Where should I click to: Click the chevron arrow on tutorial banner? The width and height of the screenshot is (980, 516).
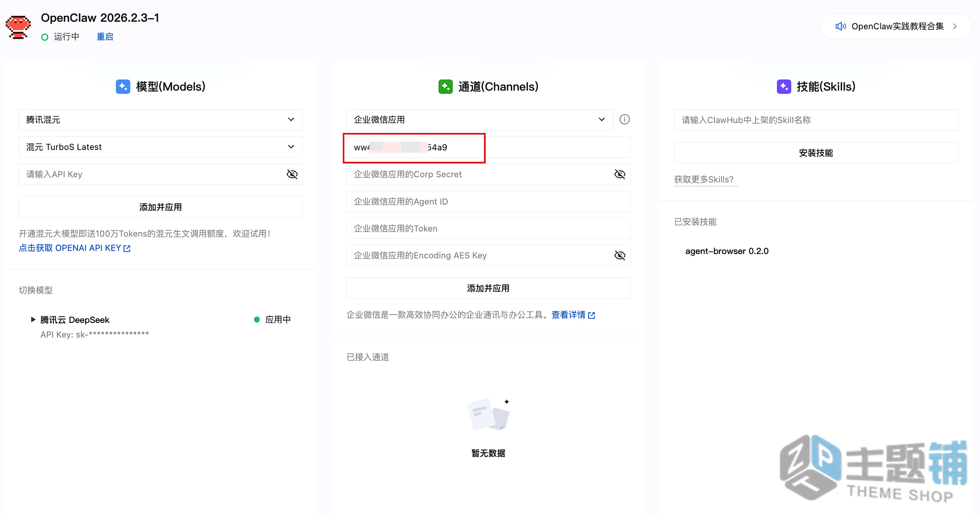tap(955, 27)
